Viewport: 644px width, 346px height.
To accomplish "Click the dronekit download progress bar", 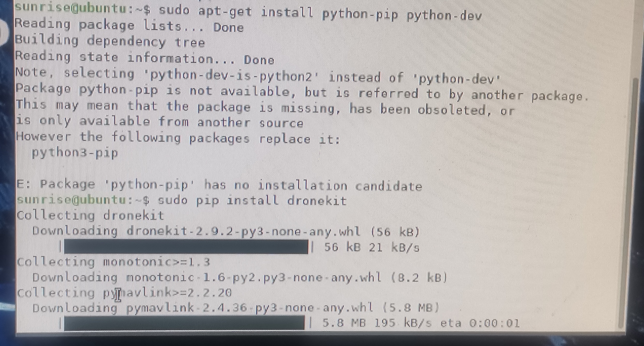I will pos(186,247).
